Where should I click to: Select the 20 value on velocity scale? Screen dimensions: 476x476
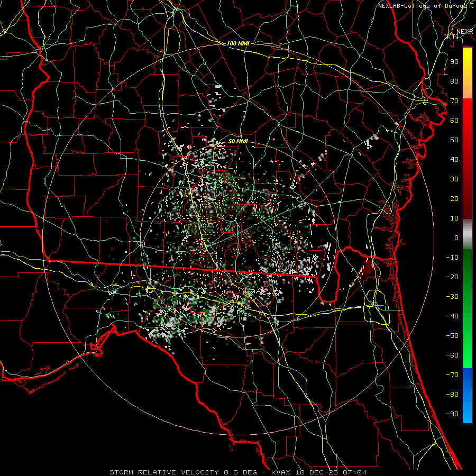pyautogui.click(x=454, y=199)
